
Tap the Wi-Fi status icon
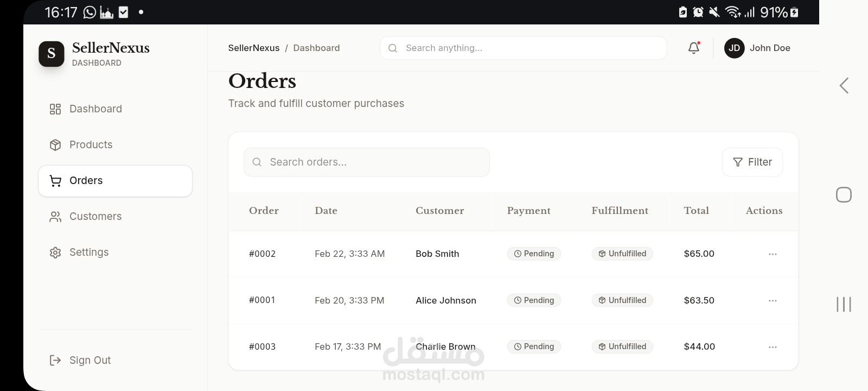point(733,12)
